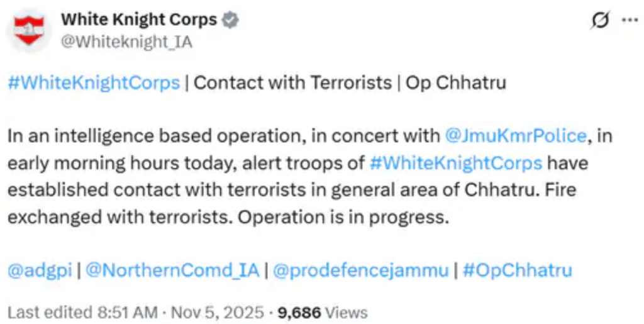Open the #OpChhatru hashtag
This screenshot has width=644, height=324.
pyautogui.click(x=517, y=271)
